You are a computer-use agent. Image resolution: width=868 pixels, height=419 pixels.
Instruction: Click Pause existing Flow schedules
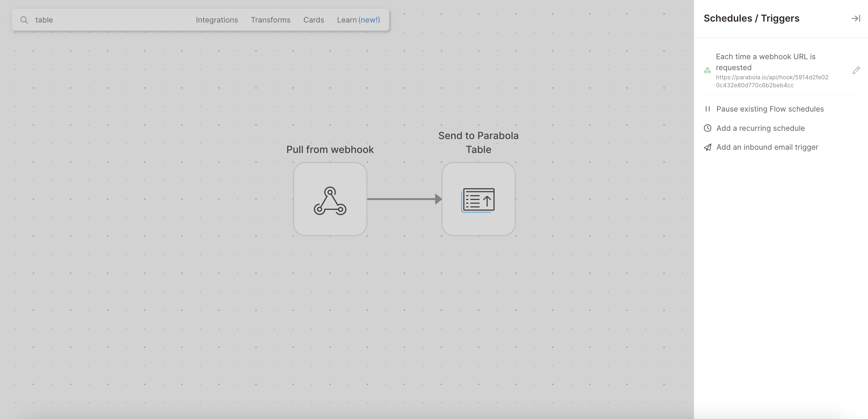[770, 109]
